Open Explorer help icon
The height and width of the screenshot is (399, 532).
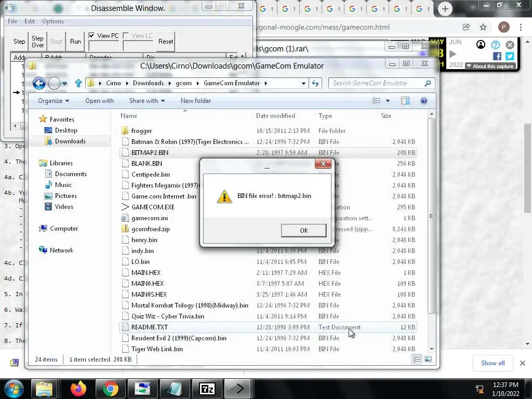point(424,101)
